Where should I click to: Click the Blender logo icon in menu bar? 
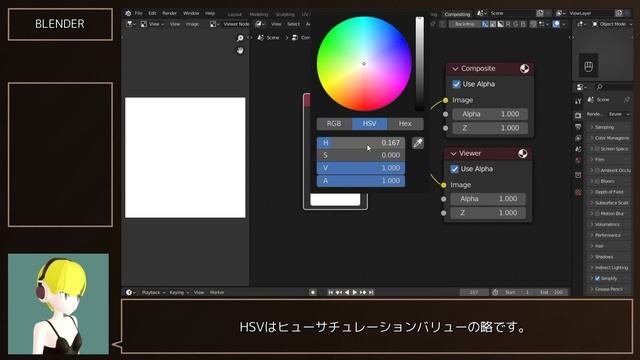[x=128, y=13]
